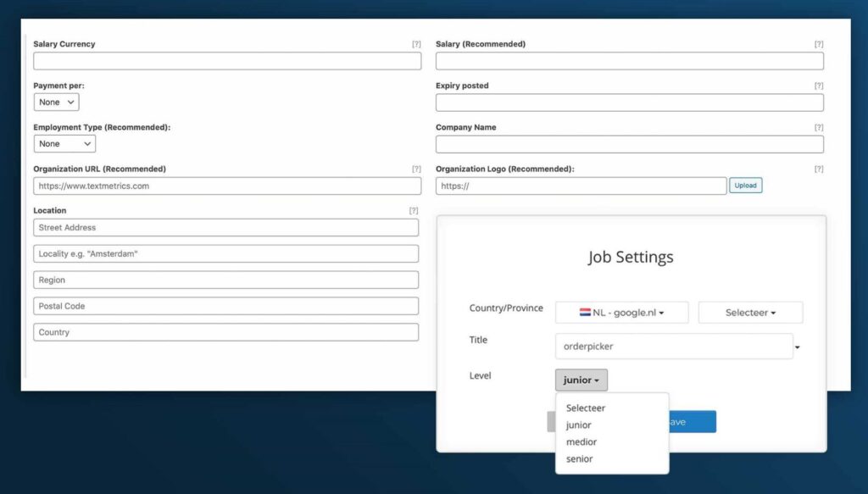Click the Region field
This screenshot has height=494, width=868.
[225, 280]
